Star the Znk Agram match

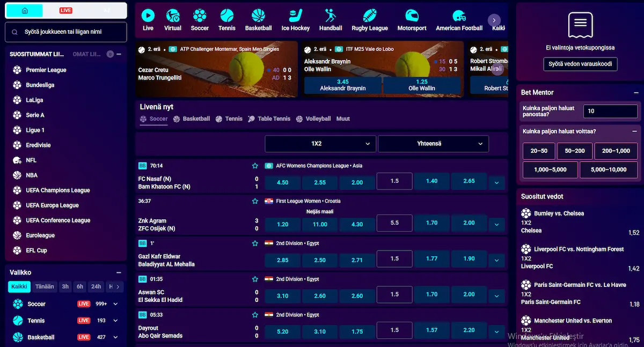click(x=255, y=201)
